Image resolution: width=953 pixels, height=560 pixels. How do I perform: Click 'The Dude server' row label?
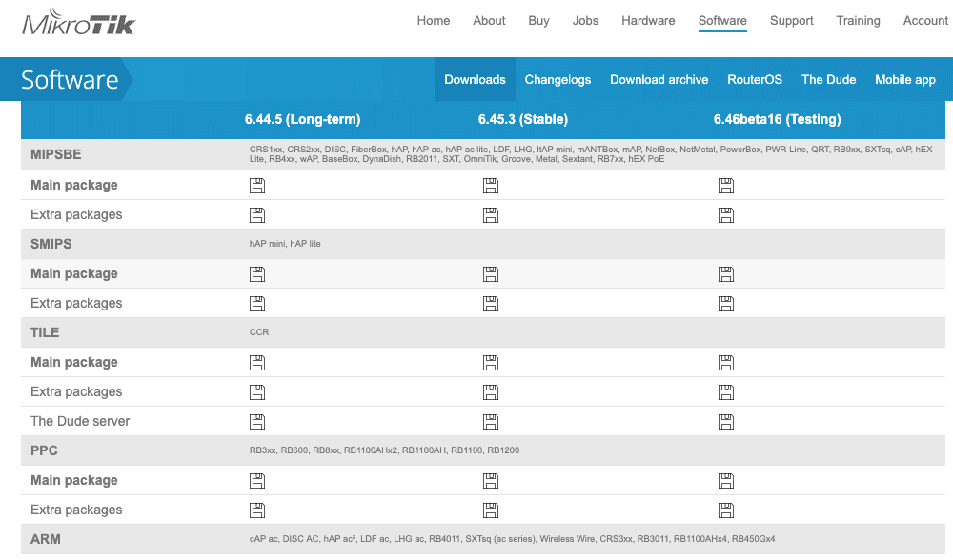(80, 422)
